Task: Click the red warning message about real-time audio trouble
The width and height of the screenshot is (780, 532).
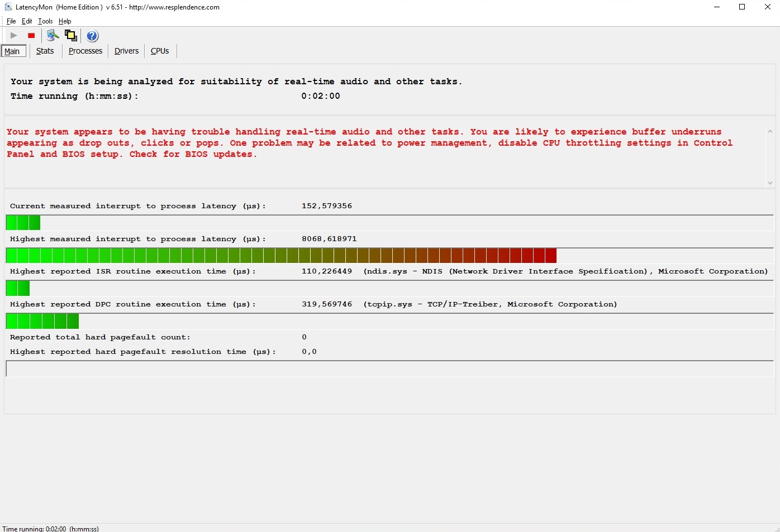Action: tap(369, 143)
